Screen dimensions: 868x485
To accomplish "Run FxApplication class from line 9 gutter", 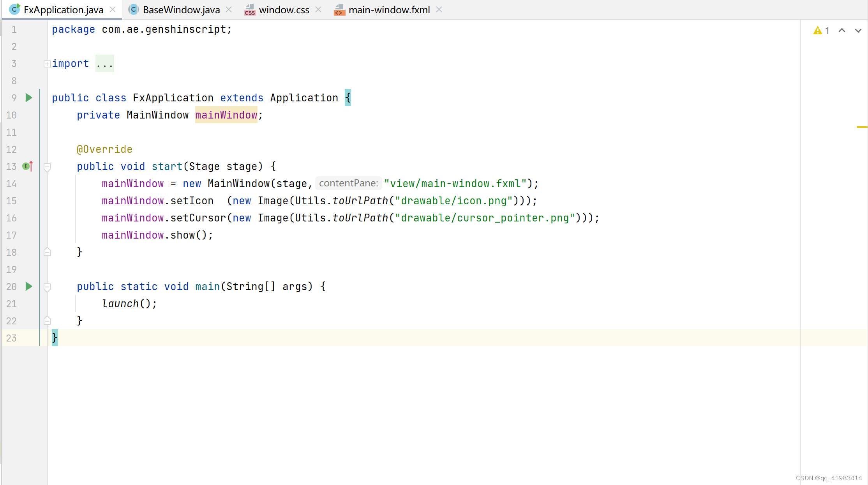I will [x=28, y=97].
